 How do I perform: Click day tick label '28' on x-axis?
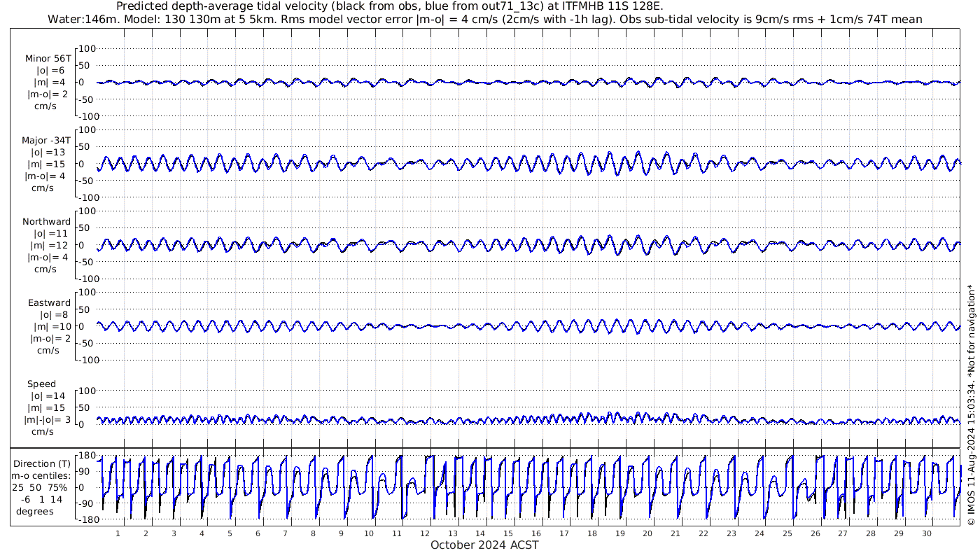[871, 533]
